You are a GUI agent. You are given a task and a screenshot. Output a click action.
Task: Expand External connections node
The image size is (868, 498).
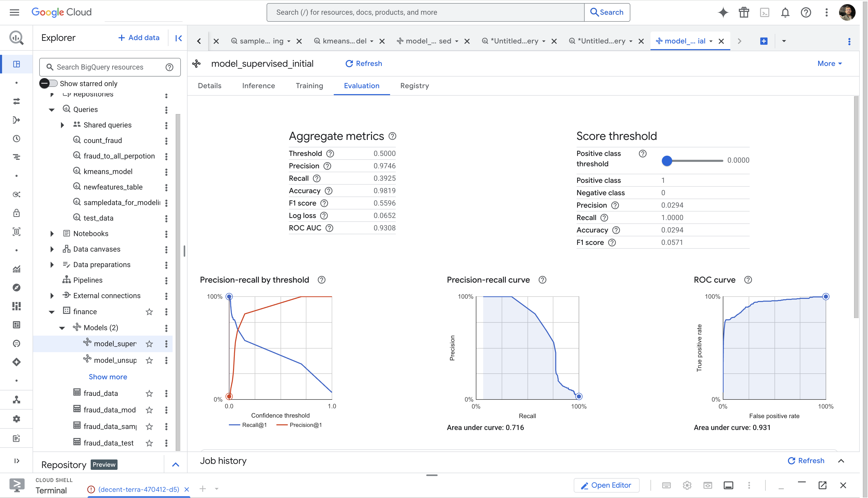pyautogui.click(x=52, y=296)
